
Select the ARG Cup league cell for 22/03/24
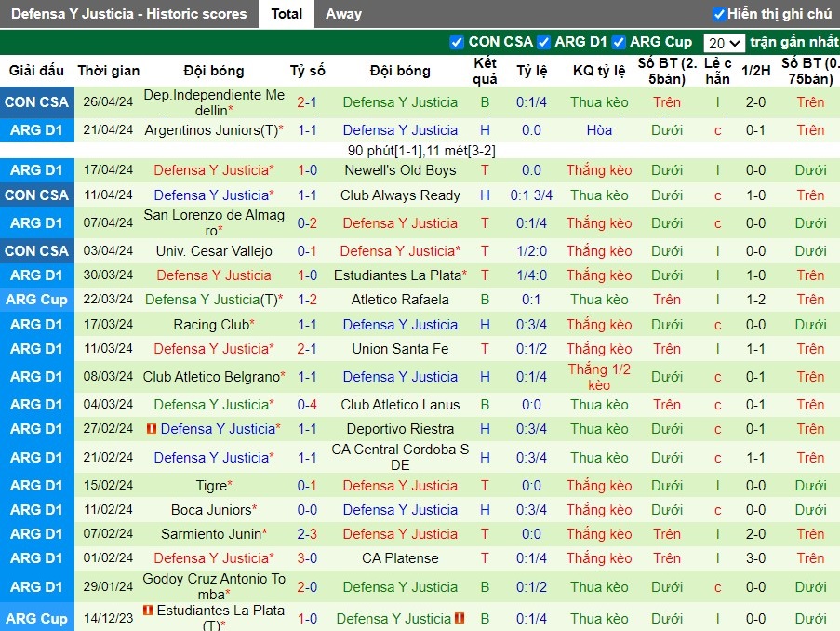click(x=37, y=300)
